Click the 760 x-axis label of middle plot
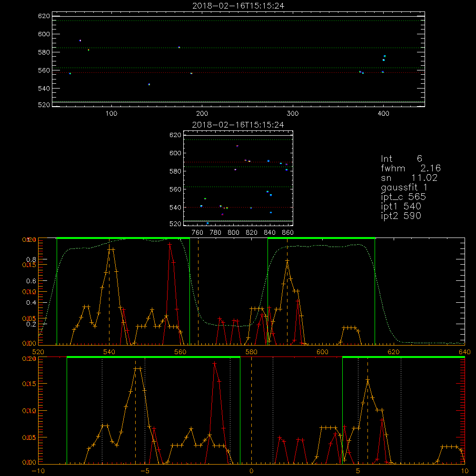476x476 pixels. tap(198, 233)
